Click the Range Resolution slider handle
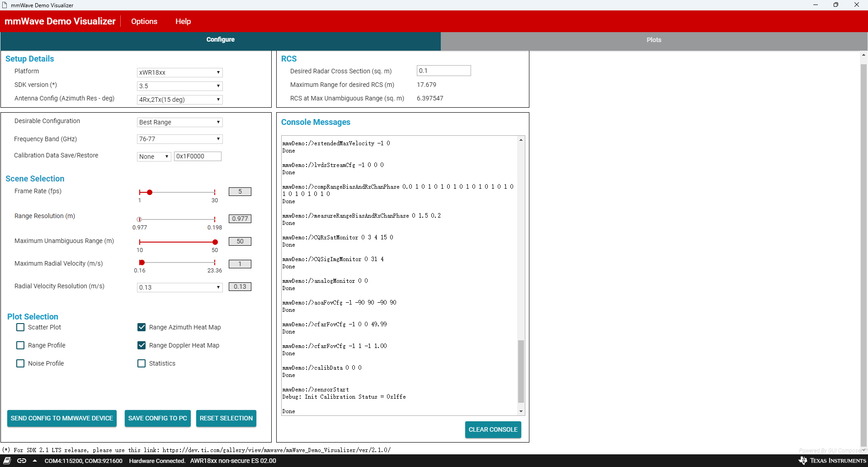The height and width of the screenshot is (467, 868). tap(139, 219)
